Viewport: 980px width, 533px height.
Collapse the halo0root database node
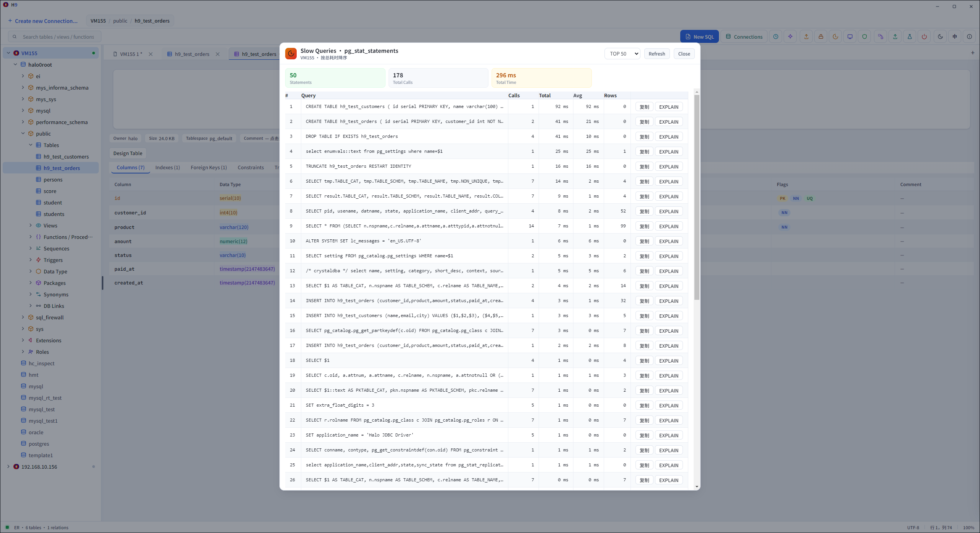pos(15,65)
